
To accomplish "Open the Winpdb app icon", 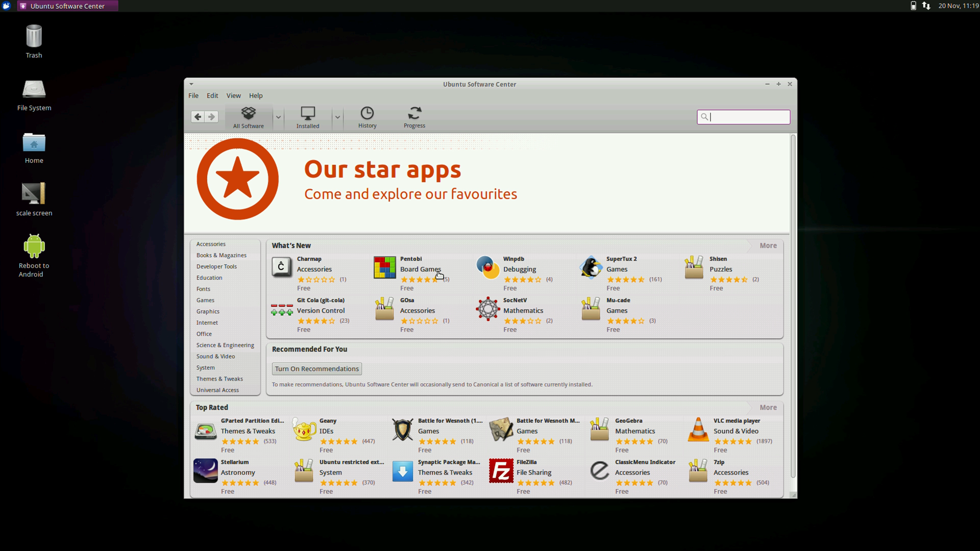I will [488, 267].
